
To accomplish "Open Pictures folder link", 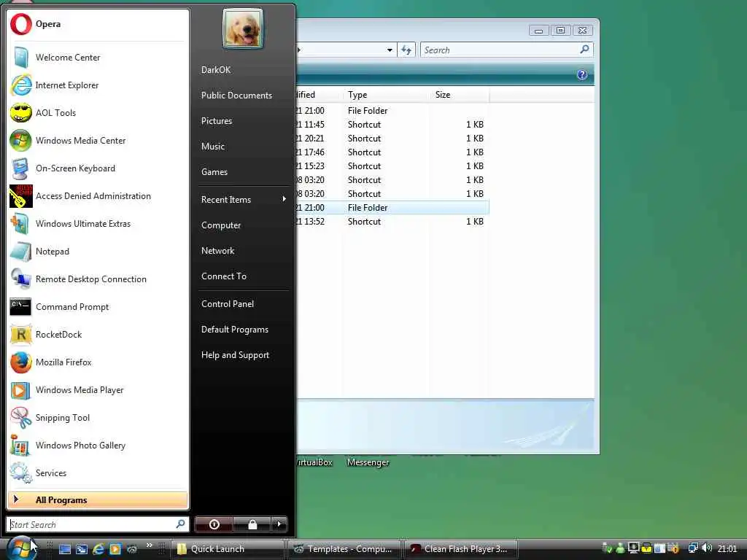I will coord(216,121).
